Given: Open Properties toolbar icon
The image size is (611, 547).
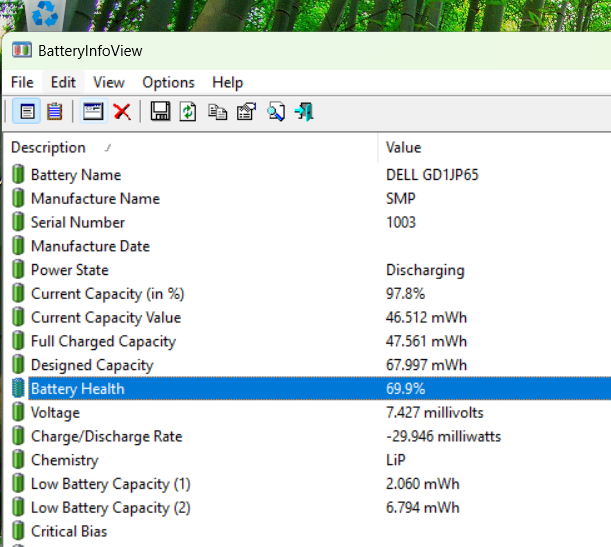Looking at the screenshot, I should (x=247, y=112).
